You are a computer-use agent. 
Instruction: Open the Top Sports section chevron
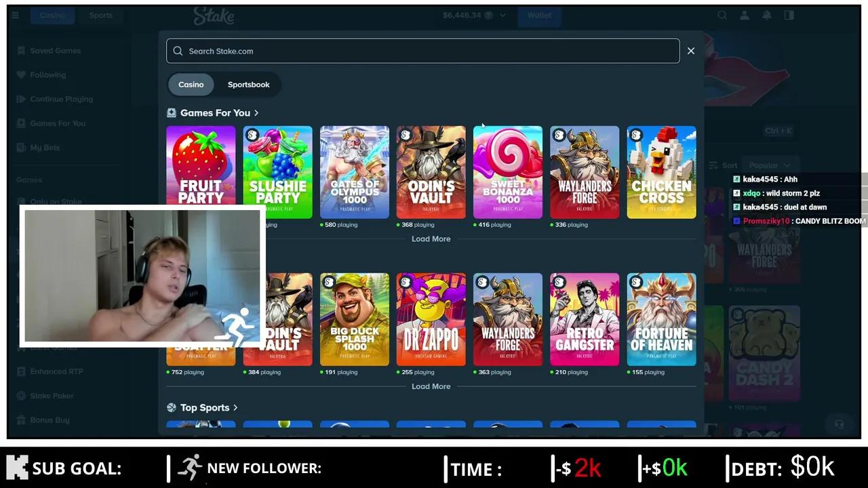click(235, 407)
